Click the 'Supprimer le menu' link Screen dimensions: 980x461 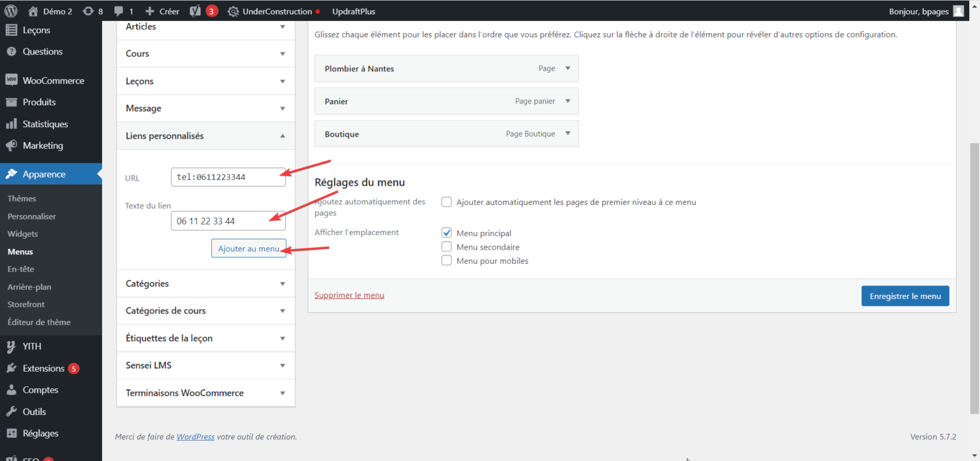point(349,294)
